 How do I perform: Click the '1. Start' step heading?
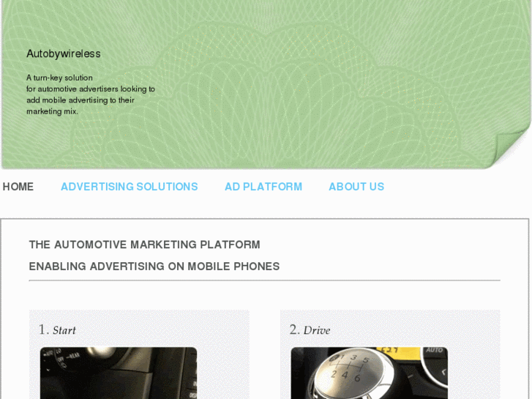coord(57,330)
